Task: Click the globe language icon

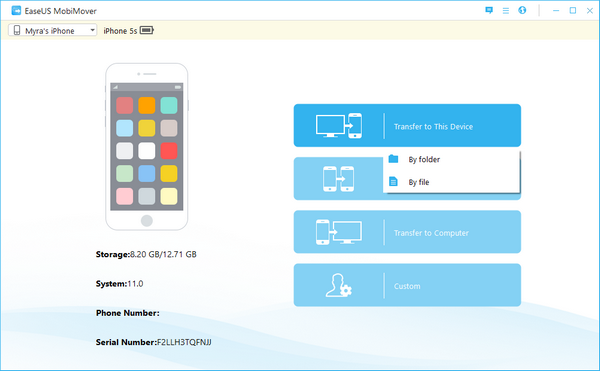Action: coord(522,10)
